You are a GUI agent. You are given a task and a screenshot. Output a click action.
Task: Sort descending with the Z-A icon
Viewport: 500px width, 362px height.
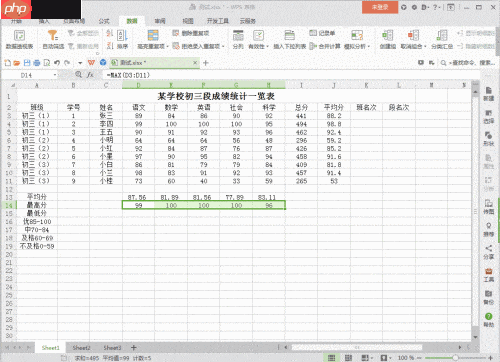(x=110, y=46)
